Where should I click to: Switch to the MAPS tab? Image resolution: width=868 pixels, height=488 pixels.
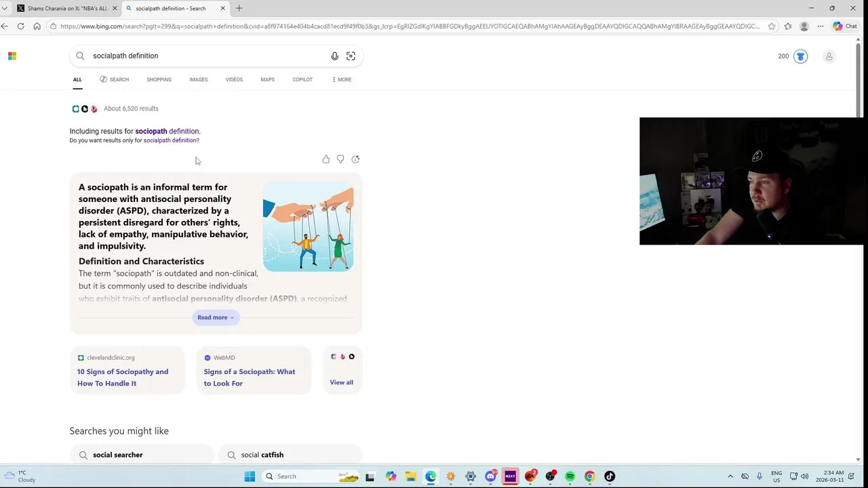click(x=267, y=79)
